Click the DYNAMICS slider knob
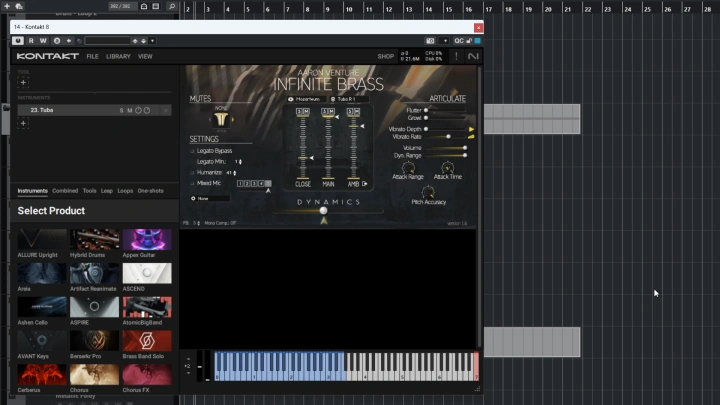 [323, 211]
